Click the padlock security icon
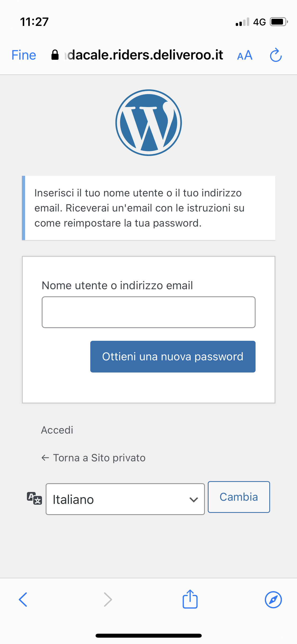The height and width of the screenshot is (644, 297). (55, 55)
